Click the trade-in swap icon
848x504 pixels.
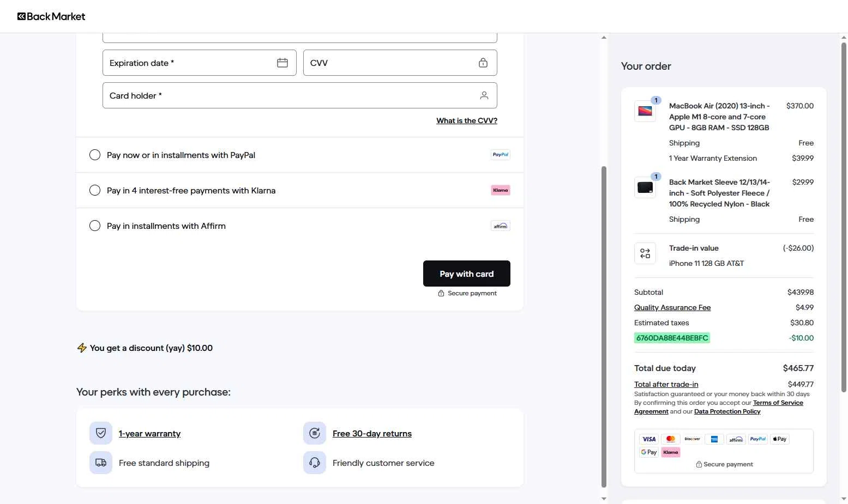tap(645, 253)
